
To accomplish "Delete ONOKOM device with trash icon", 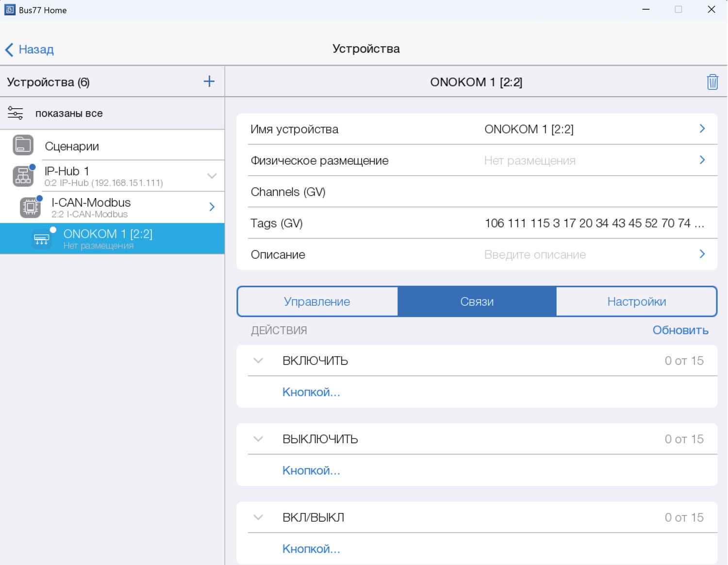I will (712, 82).
